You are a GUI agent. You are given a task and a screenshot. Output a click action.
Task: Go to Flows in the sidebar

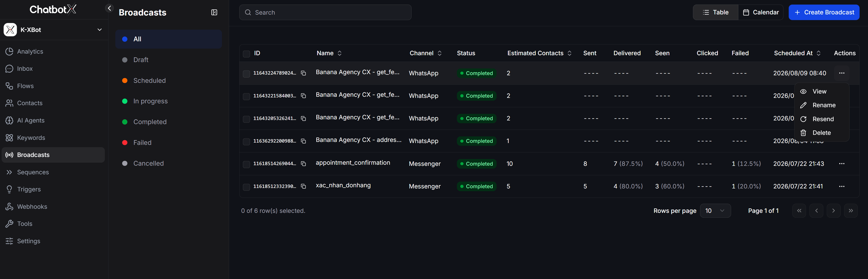point(53,86)
